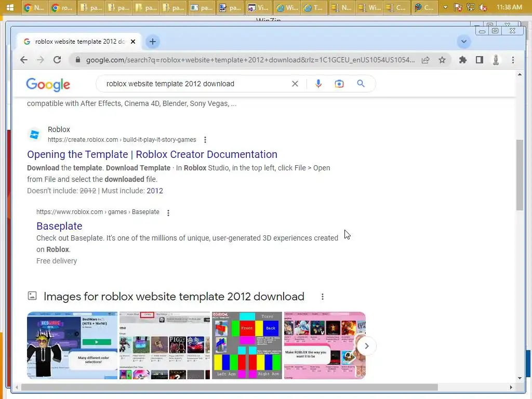532x399 pixels.
Task: Open options menu beside Images heading
Action: pyautogui.click(x=322, y=297)
